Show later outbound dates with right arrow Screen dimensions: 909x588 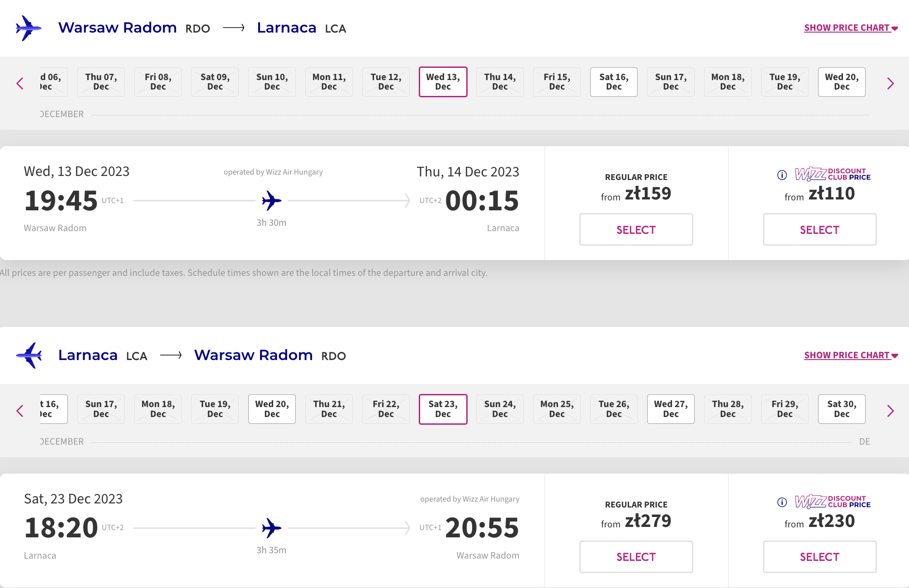[x=890, y=83]
